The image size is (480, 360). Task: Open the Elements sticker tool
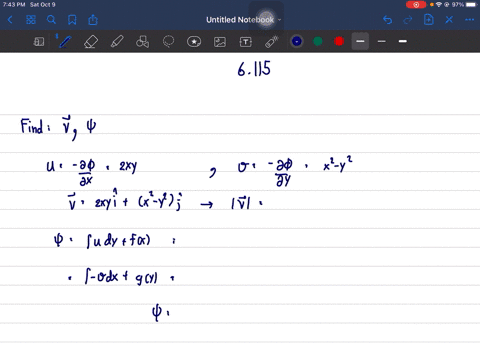tap(194, 42)
